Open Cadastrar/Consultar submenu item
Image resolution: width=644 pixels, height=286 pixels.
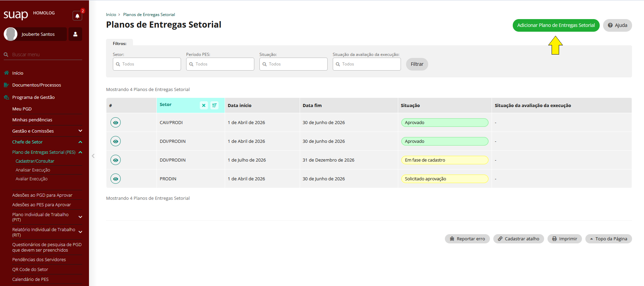point(35,161)
